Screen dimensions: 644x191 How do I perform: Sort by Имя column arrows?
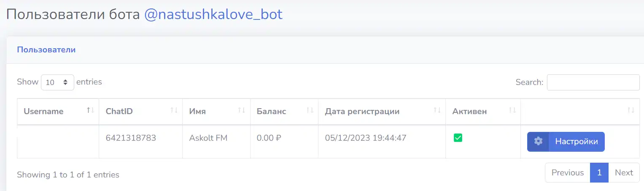[x=241, y=110]
